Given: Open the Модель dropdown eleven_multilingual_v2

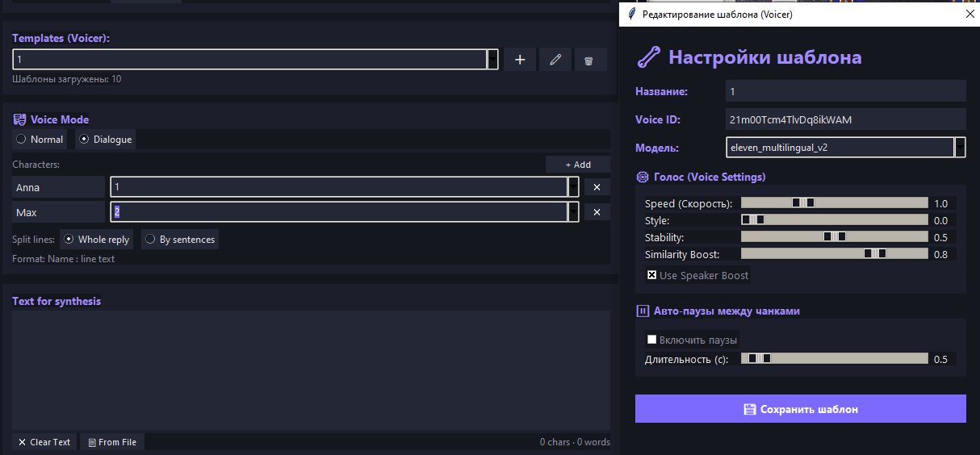Looking at the screenshot, I should point(960,148).
